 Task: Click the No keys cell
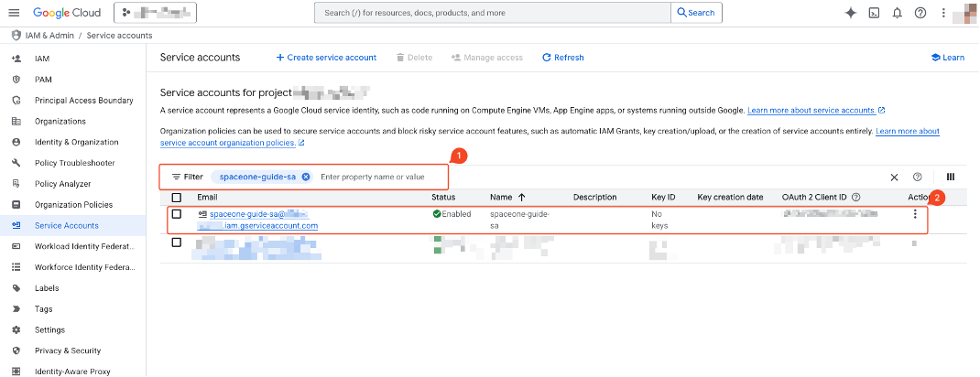point(659,220)
